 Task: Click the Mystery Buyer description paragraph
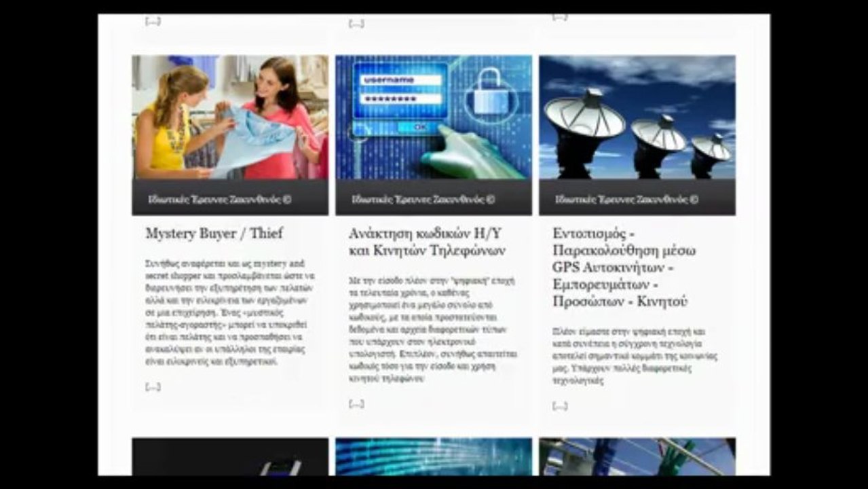tap(230, 313)
